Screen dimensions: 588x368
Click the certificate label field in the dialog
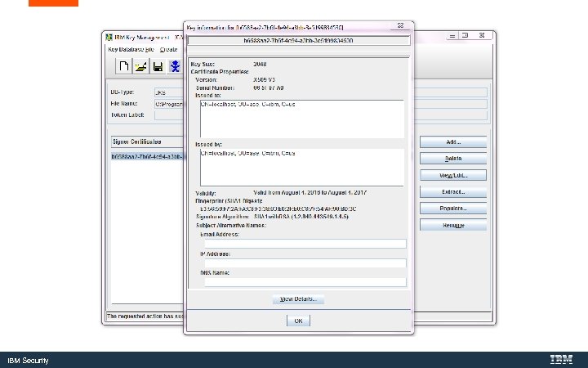[x=299, y=41]
